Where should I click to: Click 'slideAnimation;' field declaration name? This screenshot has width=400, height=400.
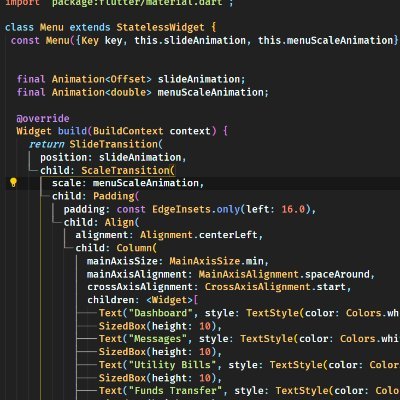point(201,79)
